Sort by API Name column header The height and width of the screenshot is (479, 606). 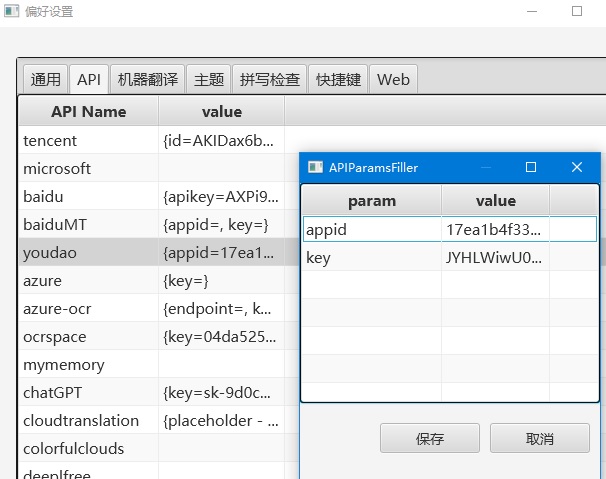[88, 111]
